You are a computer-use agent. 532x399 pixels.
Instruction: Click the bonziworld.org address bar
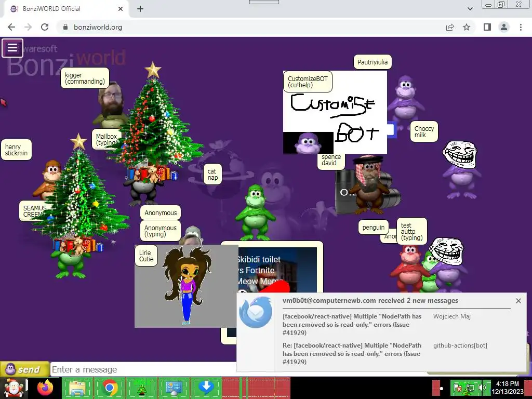tap(251, 27)
